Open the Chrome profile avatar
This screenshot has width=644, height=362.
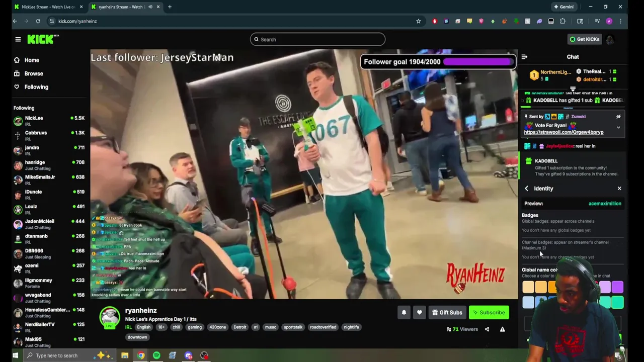click(x=609, y=21)
